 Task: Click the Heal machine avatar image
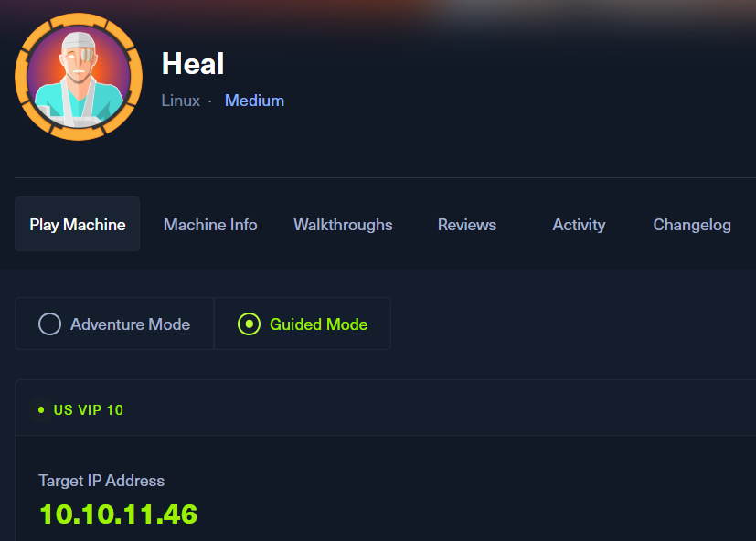click(x=79, y=77)
